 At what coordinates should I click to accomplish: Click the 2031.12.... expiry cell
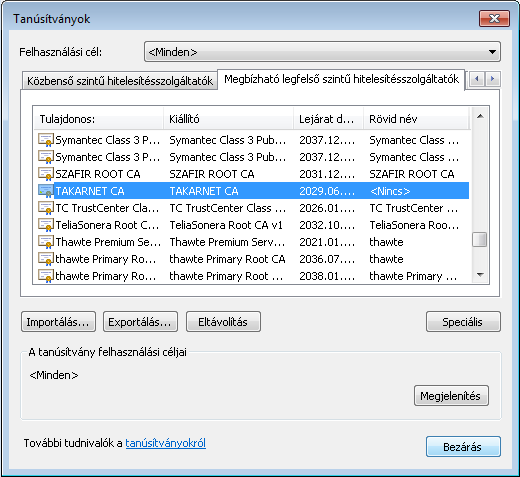pyautogui.click(x=327, y=174)
